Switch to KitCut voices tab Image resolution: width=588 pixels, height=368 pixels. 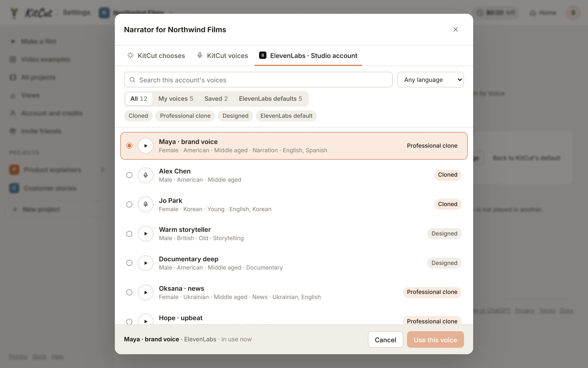[223, 56]
